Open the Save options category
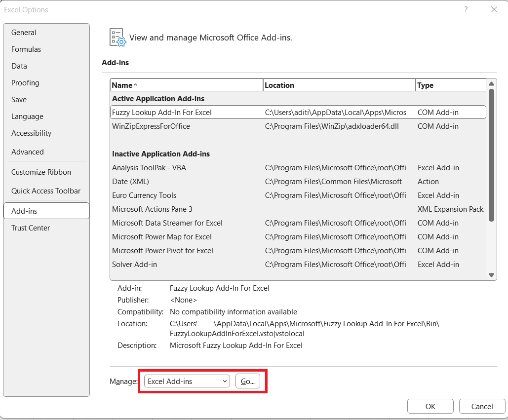 [46, 100]
